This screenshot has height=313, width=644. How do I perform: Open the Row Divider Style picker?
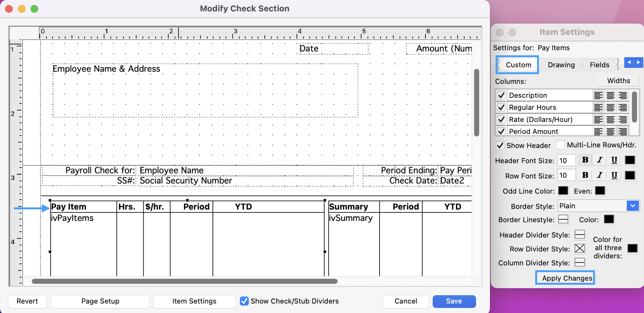click(580, 249)
